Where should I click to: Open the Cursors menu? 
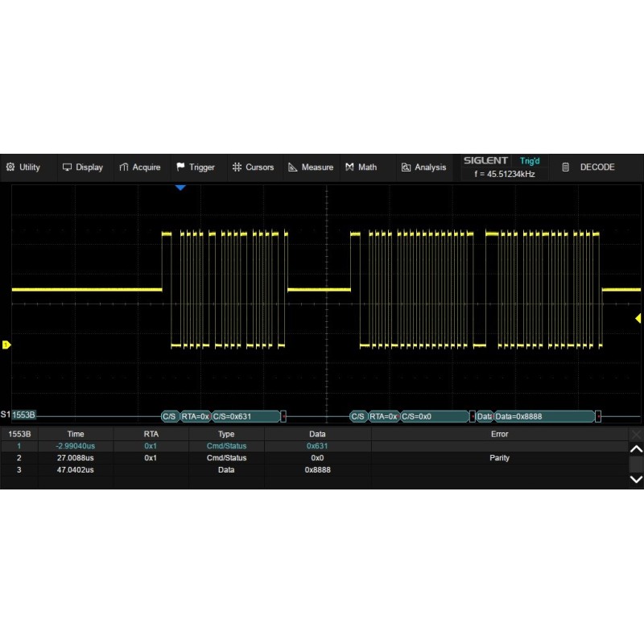point(253,167)
